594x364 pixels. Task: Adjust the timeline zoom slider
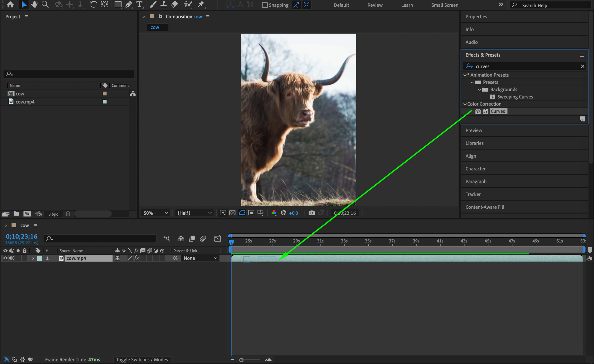pyautogui.click(x=241, y=360)
